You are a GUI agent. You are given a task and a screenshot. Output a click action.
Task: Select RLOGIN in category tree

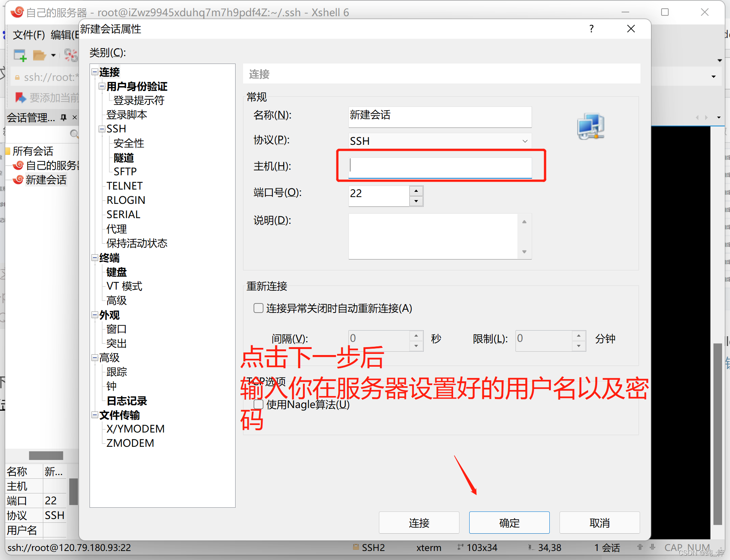pos(126,200)
